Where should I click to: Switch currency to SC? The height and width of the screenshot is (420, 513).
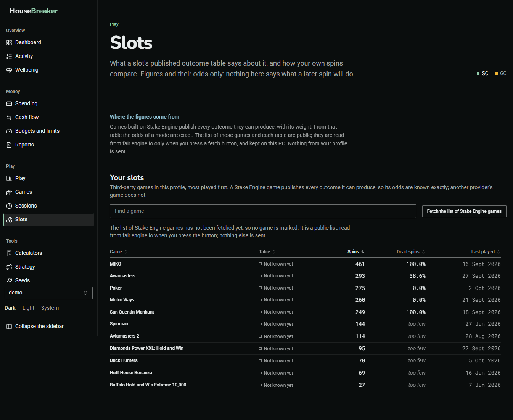pos(482,74)
